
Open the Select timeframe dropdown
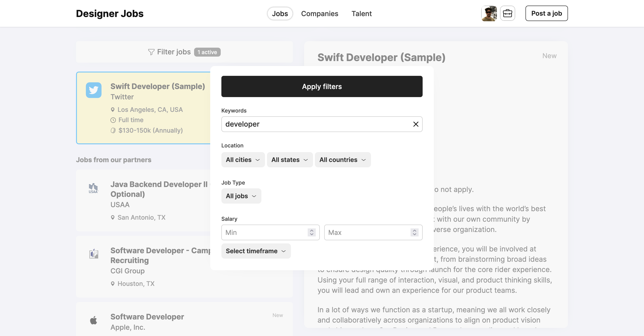tap(256, 251)
